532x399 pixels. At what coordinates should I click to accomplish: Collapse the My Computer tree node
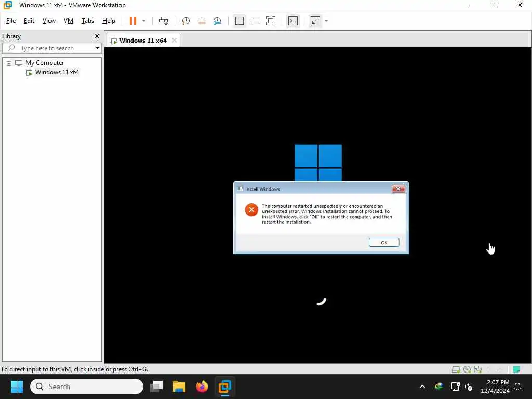point(9,63)
